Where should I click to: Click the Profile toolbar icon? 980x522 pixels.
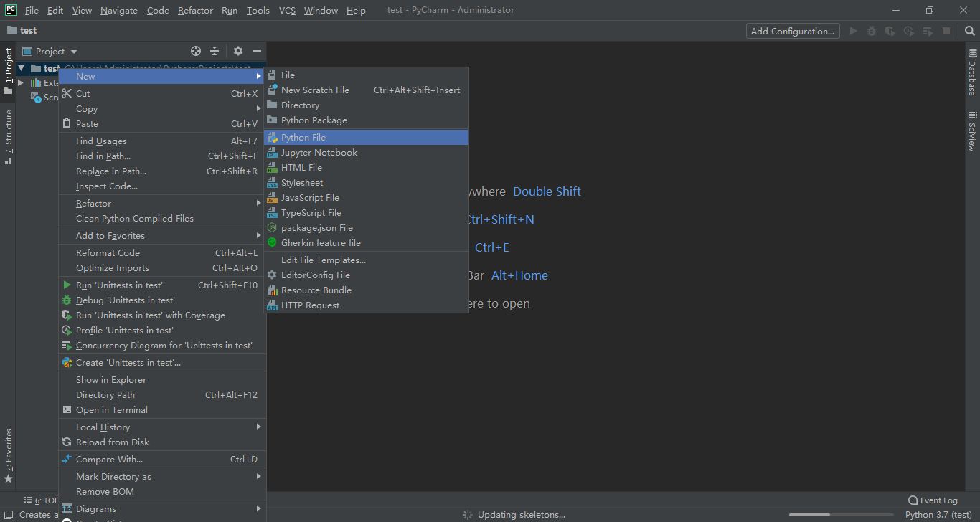click(x=909, y=31)
